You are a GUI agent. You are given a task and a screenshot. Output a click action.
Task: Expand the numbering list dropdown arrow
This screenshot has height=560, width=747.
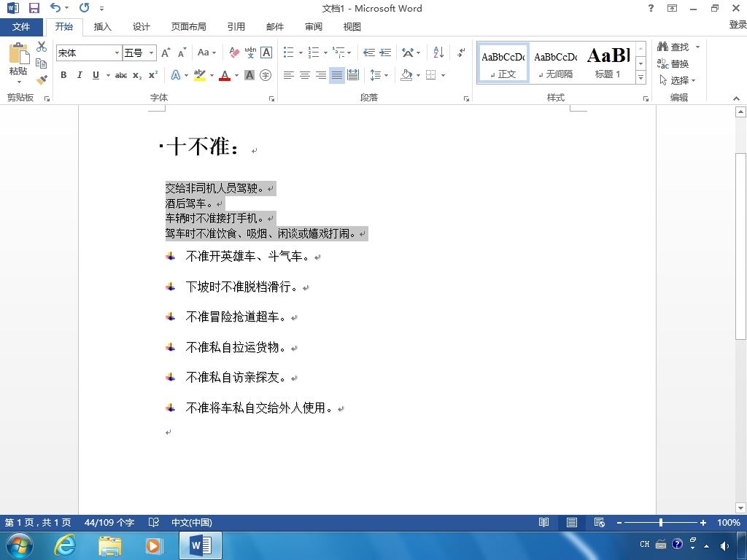(325, 52)
